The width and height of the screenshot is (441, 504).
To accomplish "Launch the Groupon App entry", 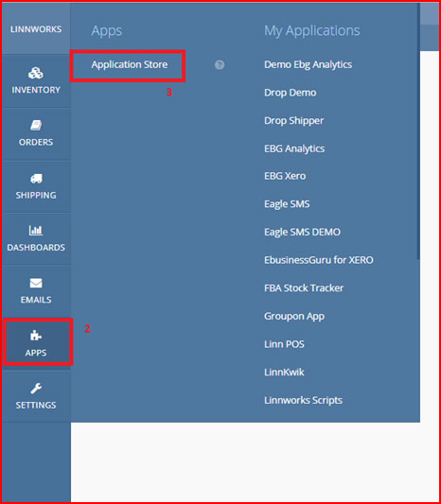I will click(x=294, y=316).
